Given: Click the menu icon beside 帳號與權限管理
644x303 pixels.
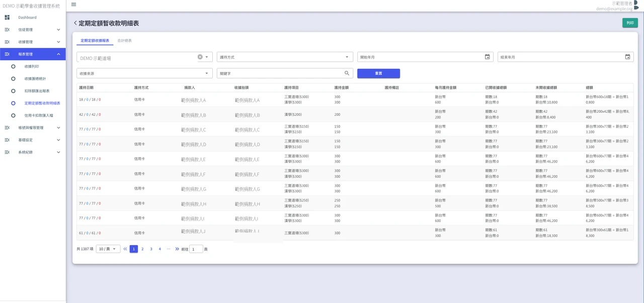Looking at the screenshot, I should tap(7, 128).
